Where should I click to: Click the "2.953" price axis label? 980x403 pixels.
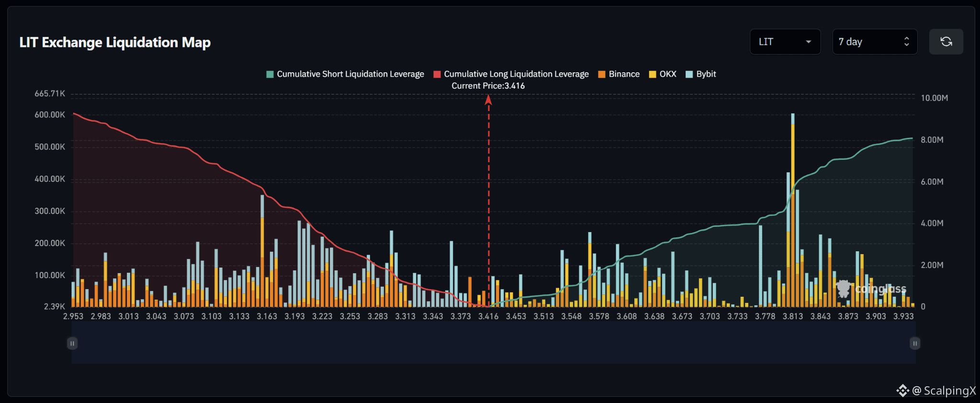point(73,316)
